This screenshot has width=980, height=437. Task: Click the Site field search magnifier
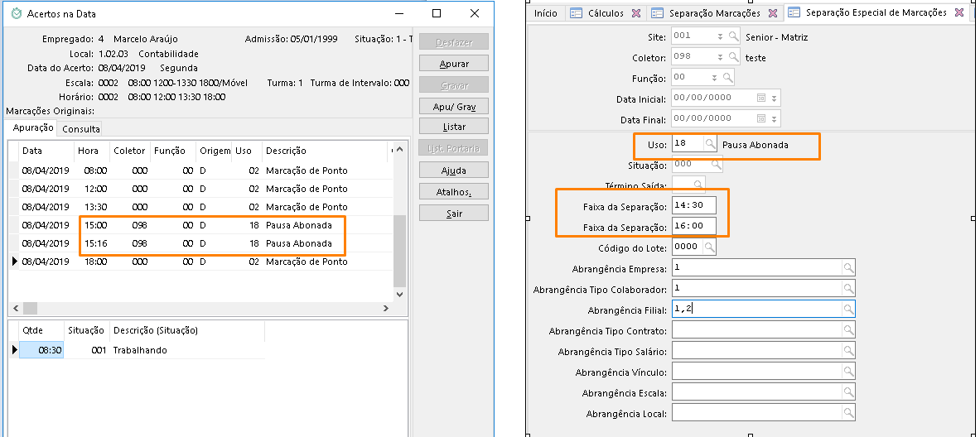point(732,37)
